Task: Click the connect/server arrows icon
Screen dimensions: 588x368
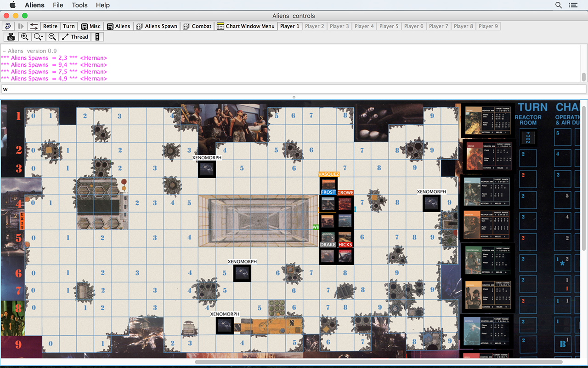Action: click(x=34, y=26)
